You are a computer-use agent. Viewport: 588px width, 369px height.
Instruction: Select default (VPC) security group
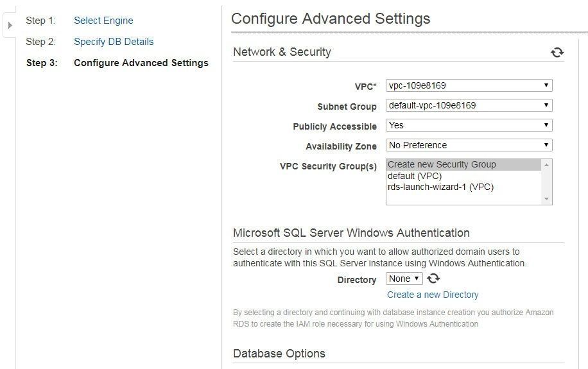(x=463, y=176)
